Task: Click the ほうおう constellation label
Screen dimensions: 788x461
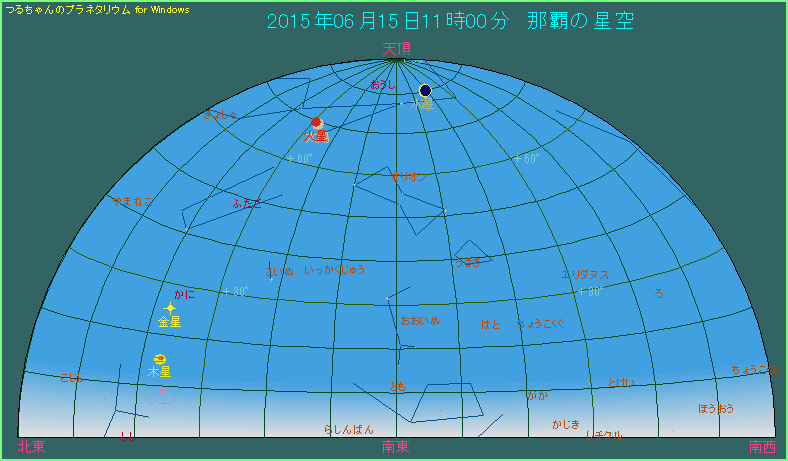Action: (x=716, y=408)
